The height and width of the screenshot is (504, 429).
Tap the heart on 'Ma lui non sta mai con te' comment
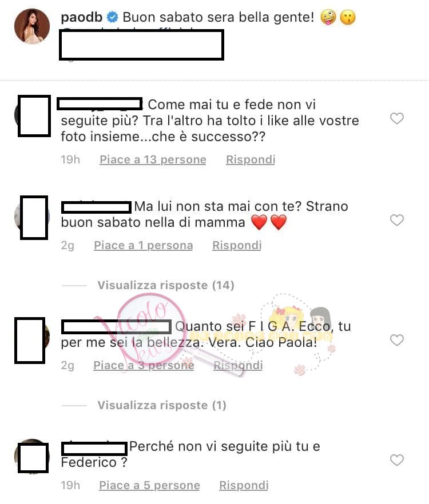tap(397, 220)
